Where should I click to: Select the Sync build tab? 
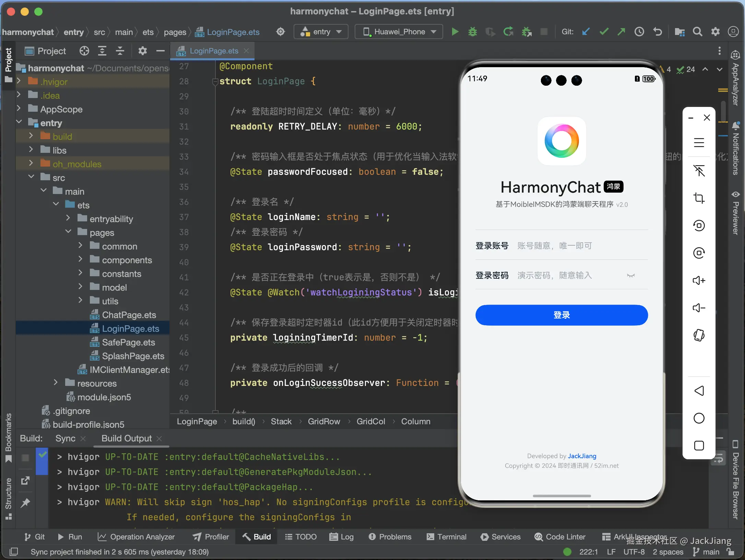[x=65, y=438]
